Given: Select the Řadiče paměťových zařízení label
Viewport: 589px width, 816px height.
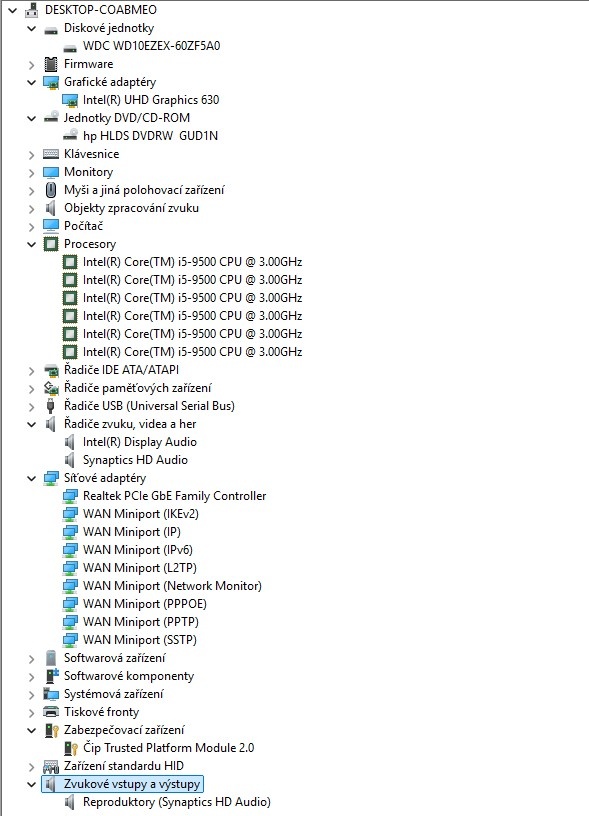Looking at the screenshot, I should click(x=138, y=388).
